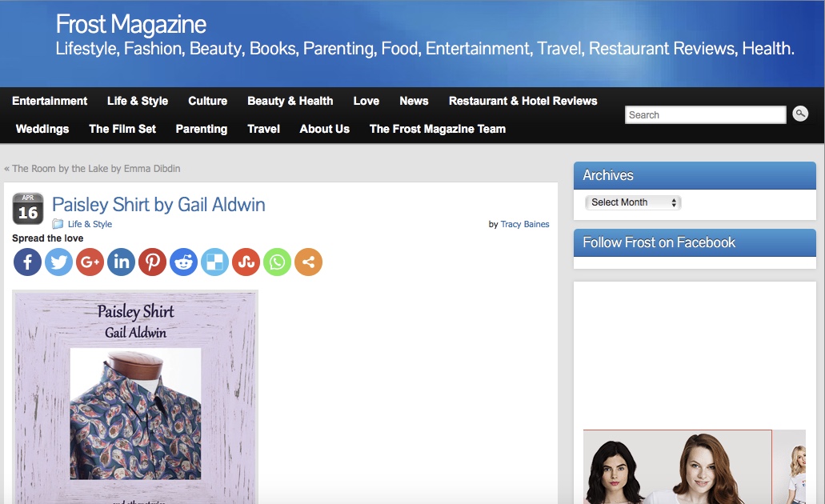825x504 pixels.
Task: Click the StumbleUpon share icon
Action: 246,262
